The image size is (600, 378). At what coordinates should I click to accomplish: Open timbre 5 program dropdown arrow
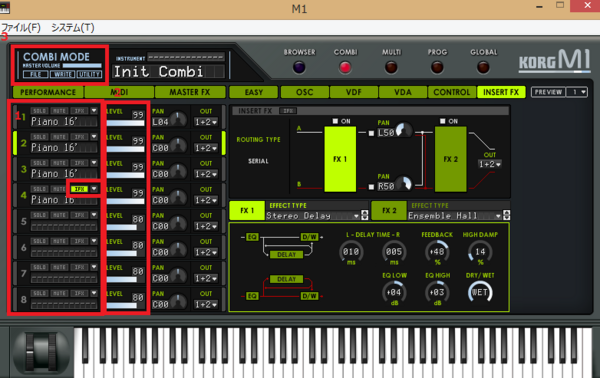pos(94,215)
